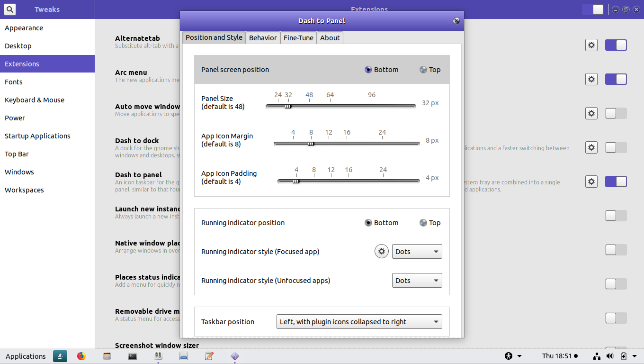Enable the Launch new instance switch
This screenshot has height=364, width=644.
point(616,216)
